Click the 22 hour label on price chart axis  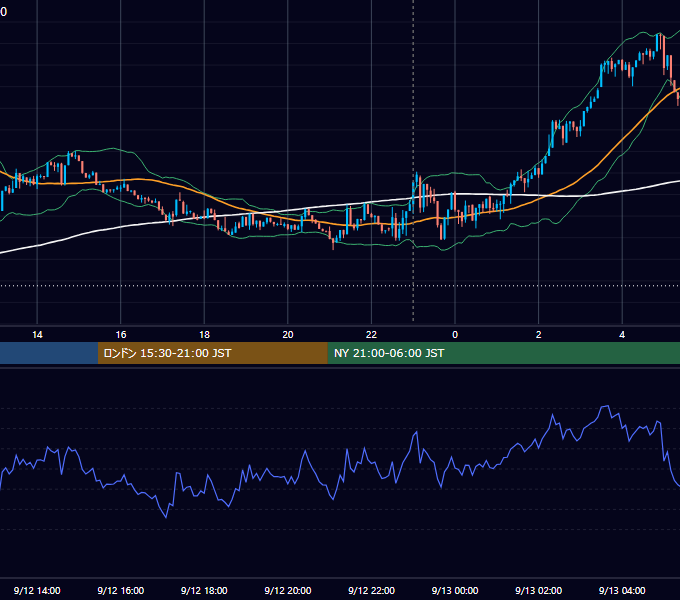click(x=371, y=335)
